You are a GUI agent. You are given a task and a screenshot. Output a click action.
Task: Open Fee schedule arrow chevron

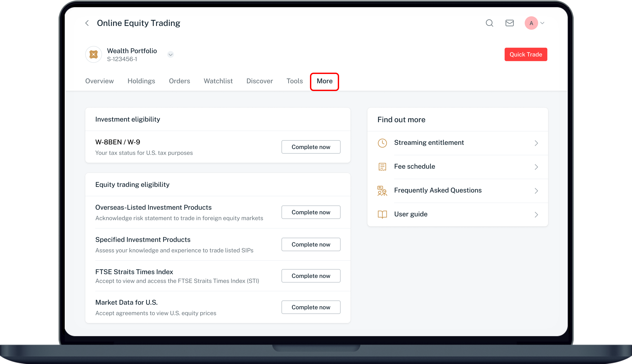click(x=536, y=167)
